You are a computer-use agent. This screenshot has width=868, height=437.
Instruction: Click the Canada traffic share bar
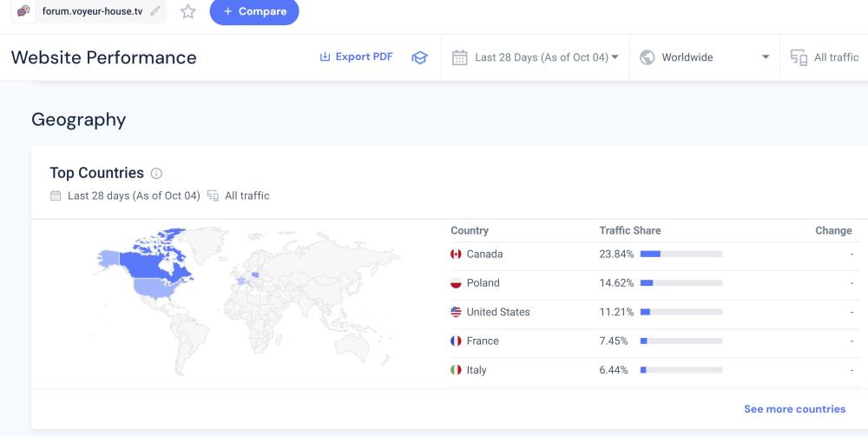[681, 254]
